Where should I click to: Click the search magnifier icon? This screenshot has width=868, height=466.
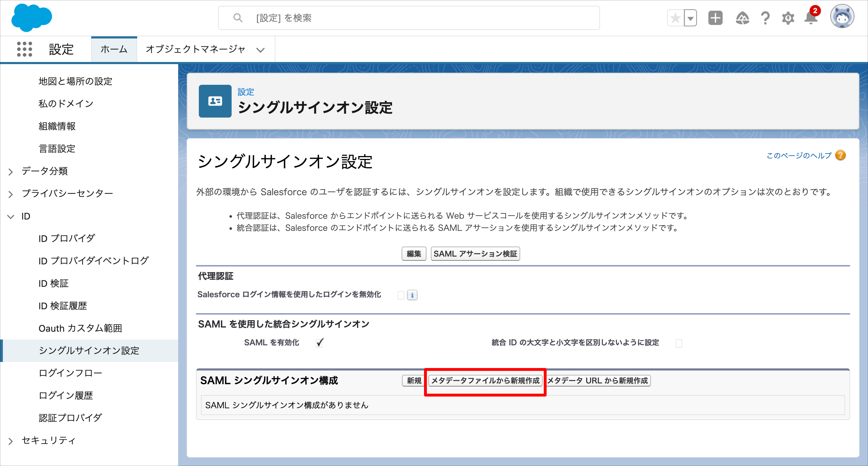(x=238, y=18)
